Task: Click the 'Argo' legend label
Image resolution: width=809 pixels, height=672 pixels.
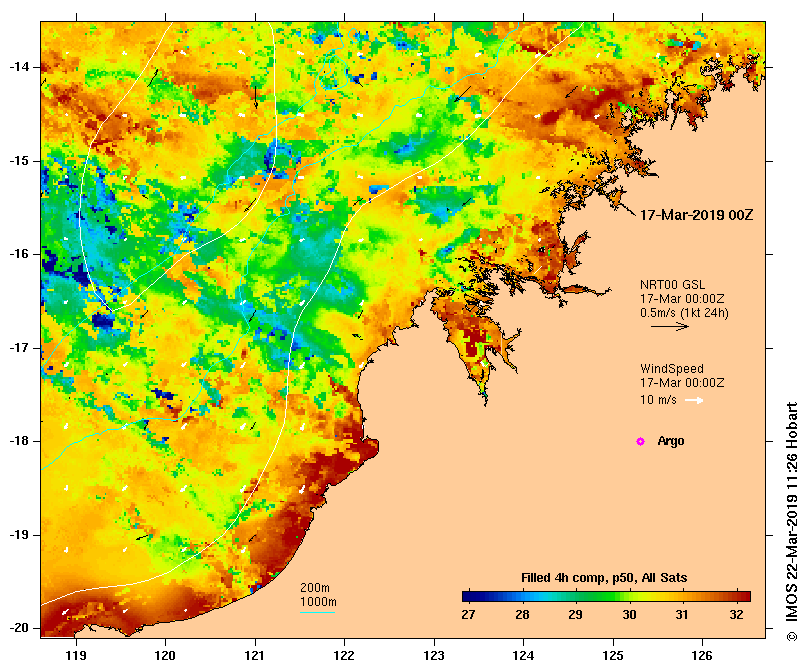Action: tap(671, 441)
